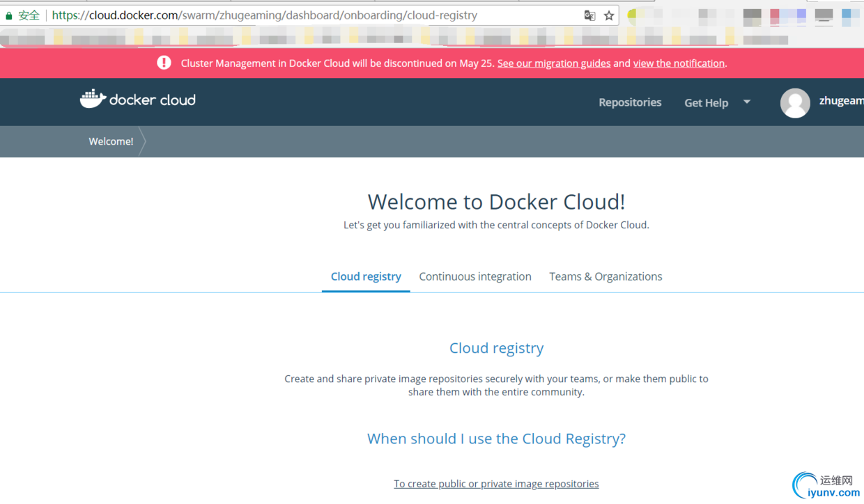Switch to Teams & Organizations tab
This screenshot has width=864, height=504.
pos(605,276)
